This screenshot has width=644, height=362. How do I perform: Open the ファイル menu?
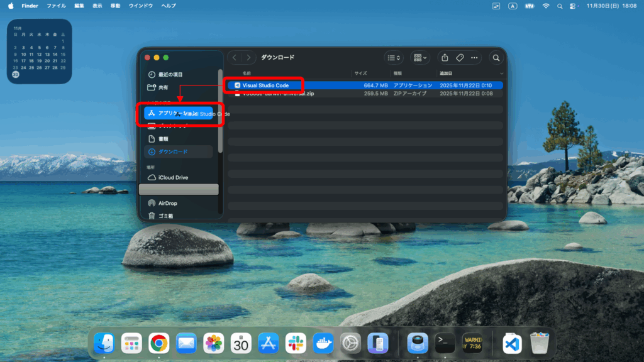point(56,6)
